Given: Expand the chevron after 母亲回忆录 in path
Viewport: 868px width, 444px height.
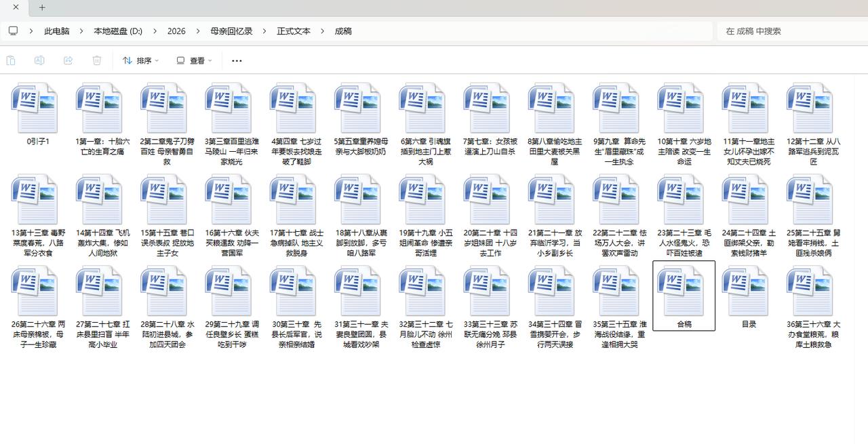Looking at the screenshot, I should coord(264,31).
